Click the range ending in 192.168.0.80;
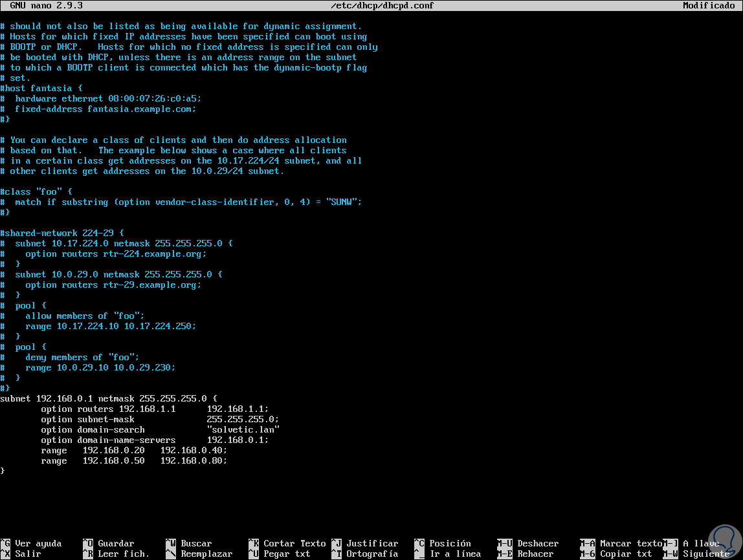This screenshot has width=743, height=560. (x=134, y=461)
